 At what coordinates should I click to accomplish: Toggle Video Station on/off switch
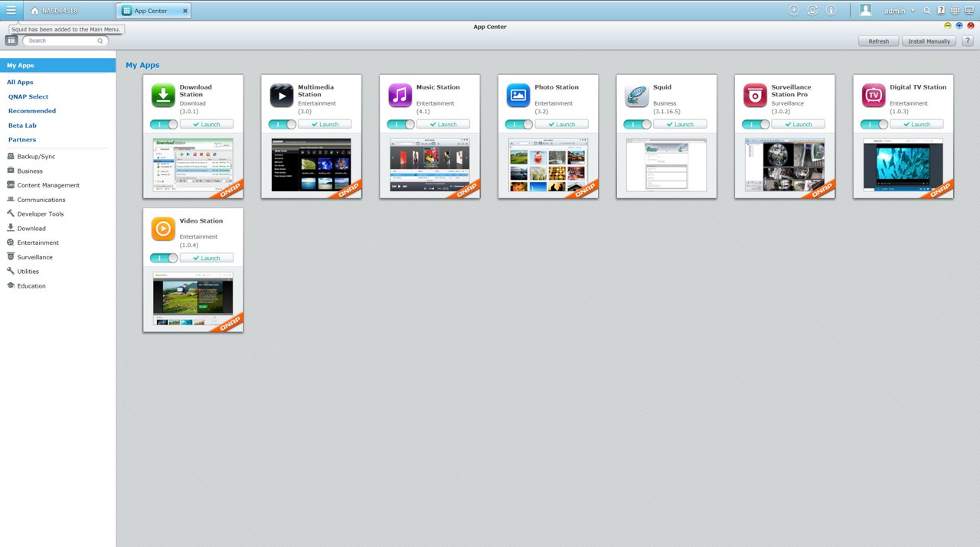[x=164, y=258]
